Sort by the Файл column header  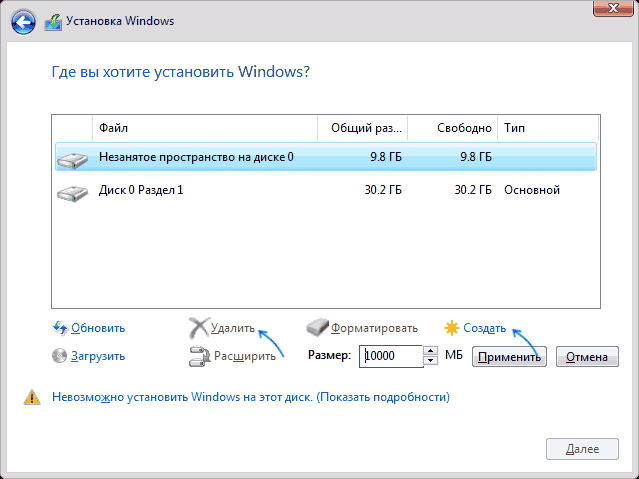click(x=205, y=128)
